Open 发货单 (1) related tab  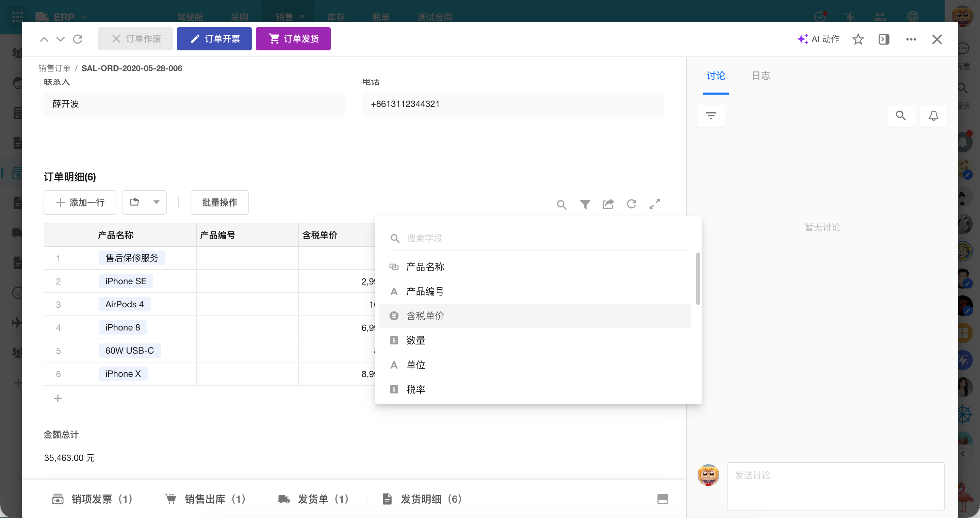tap(313, 499)
